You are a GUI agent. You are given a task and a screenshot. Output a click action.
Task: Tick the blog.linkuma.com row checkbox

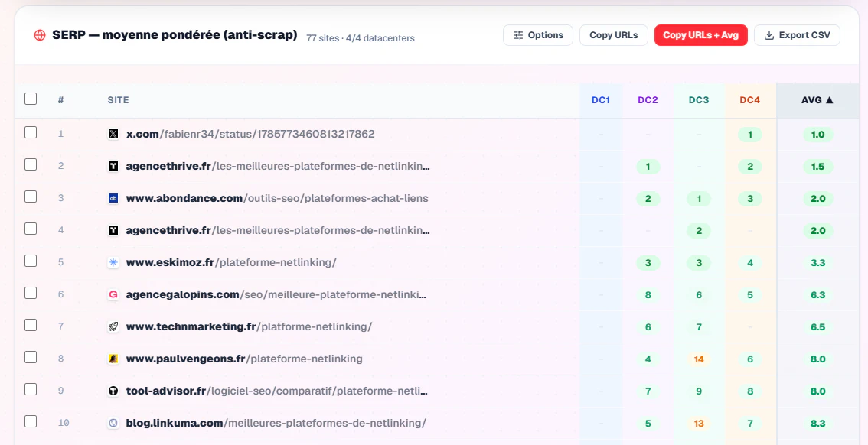pyautogui.click(x=31, y=421)
